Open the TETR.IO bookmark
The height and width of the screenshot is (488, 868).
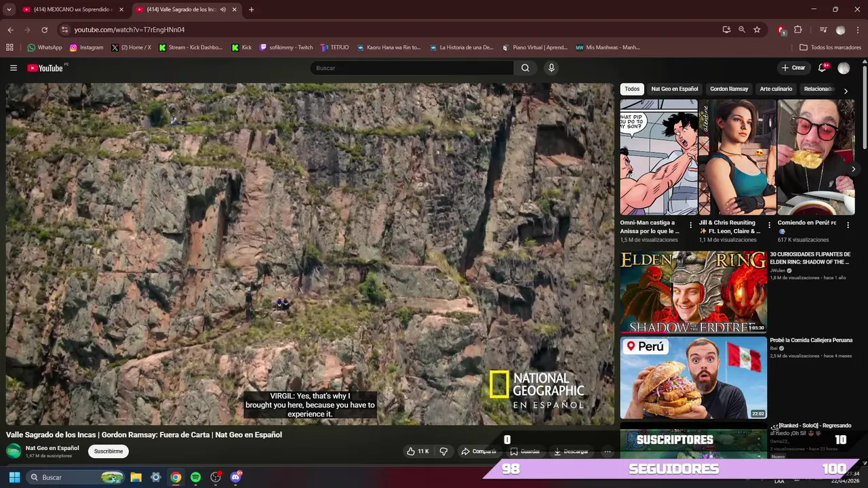(334, 47)
